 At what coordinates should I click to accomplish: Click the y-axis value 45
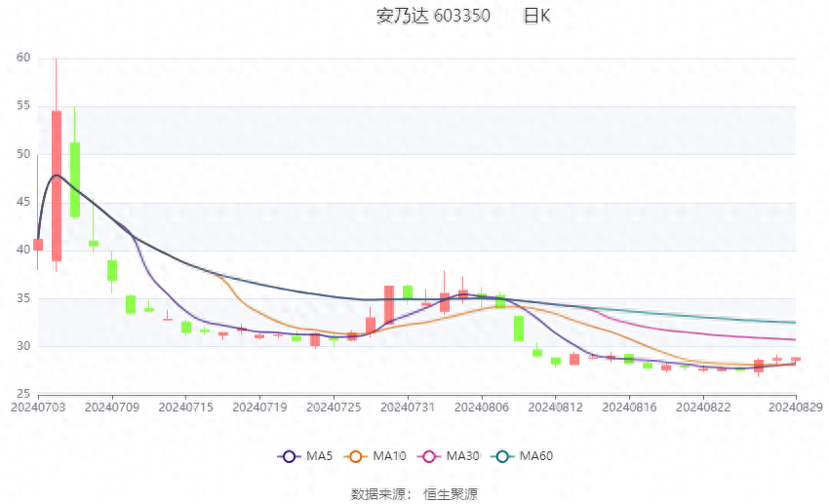[x=23, y=202]
